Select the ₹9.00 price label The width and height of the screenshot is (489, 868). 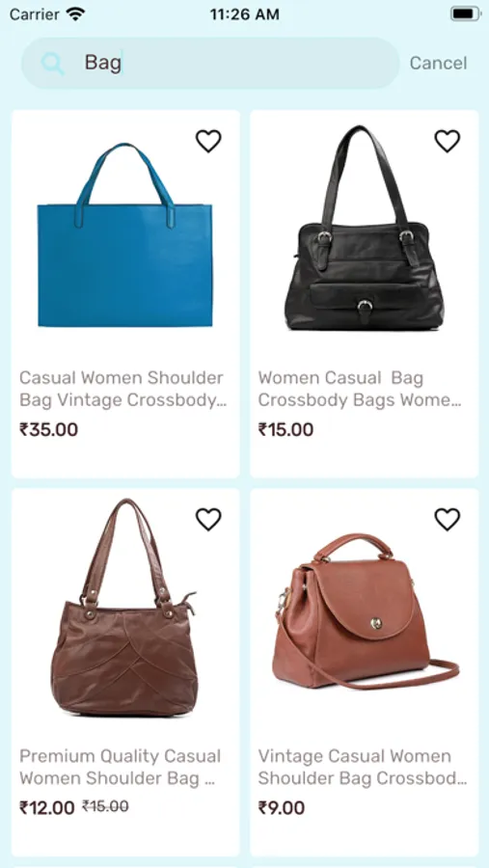pos(282,807)
